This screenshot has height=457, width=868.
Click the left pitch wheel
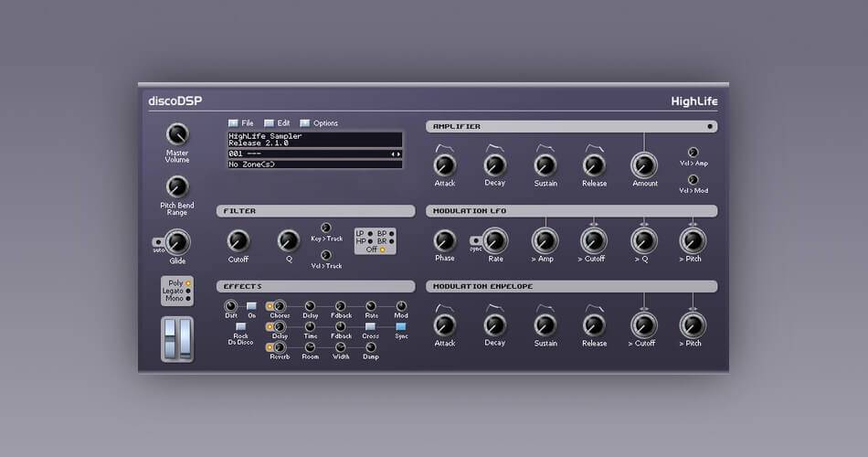[x=171, y=338]
